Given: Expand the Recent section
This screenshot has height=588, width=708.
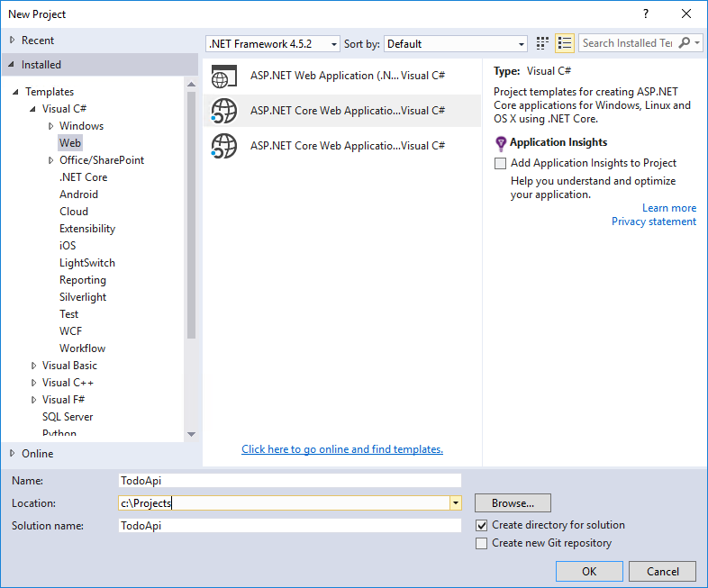Looking at the screenshot, I should click(13, 41).
